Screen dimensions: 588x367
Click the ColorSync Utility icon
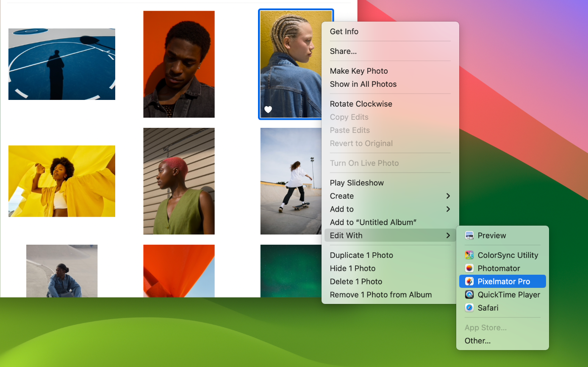point(469,255)
